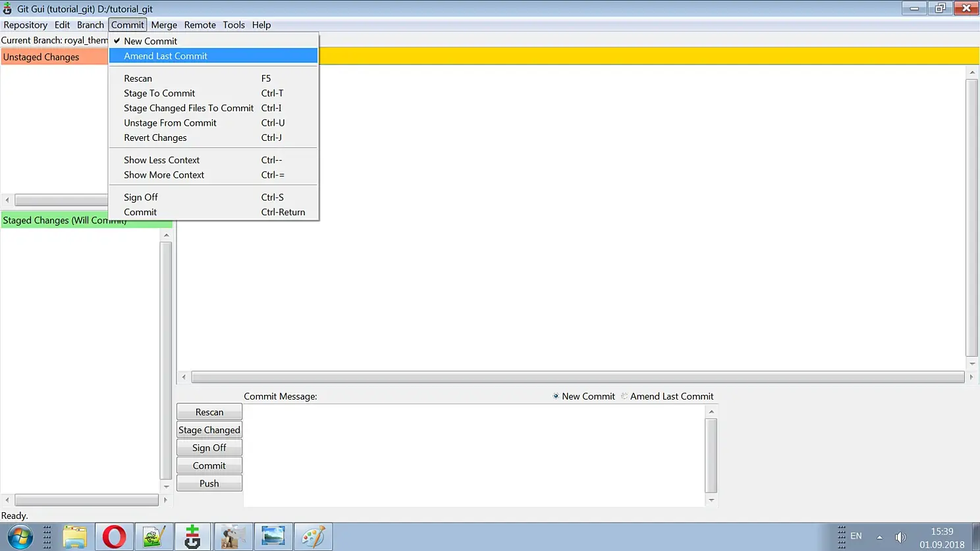Image resolution: width=980 pixels, height=551 pixels.
Task: Click Stage Changed button
Action: [x=209, y=430]
